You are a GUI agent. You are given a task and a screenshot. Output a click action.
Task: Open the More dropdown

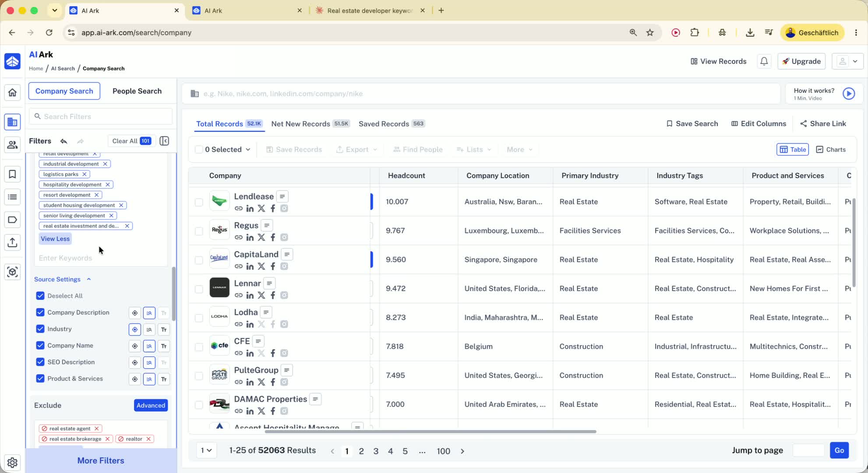point(519,149)
